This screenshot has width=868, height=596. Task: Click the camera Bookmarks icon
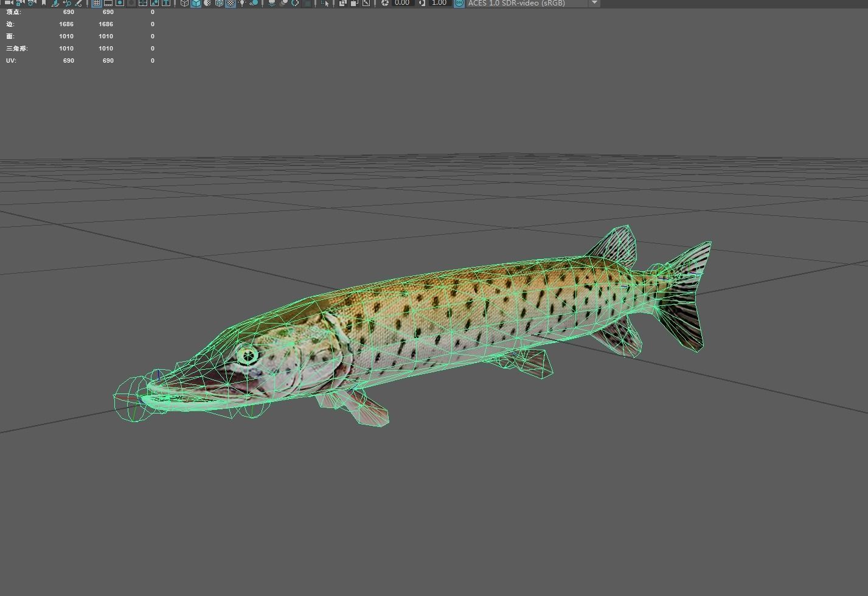pos(44,3)
